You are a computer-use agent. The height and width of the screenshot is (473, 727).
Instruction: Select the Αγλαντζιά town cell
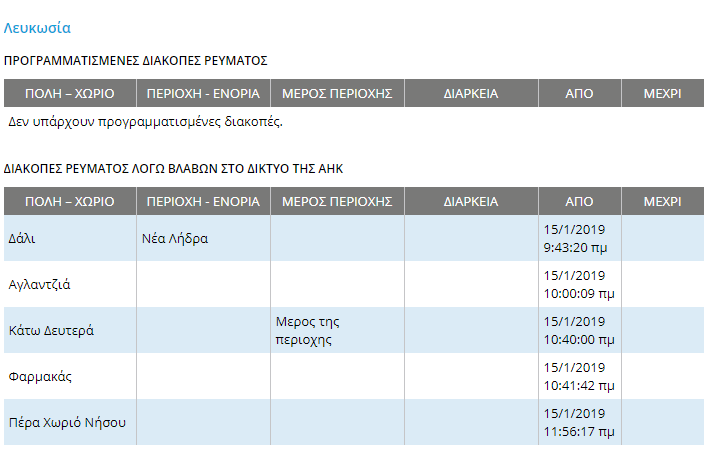70,284
